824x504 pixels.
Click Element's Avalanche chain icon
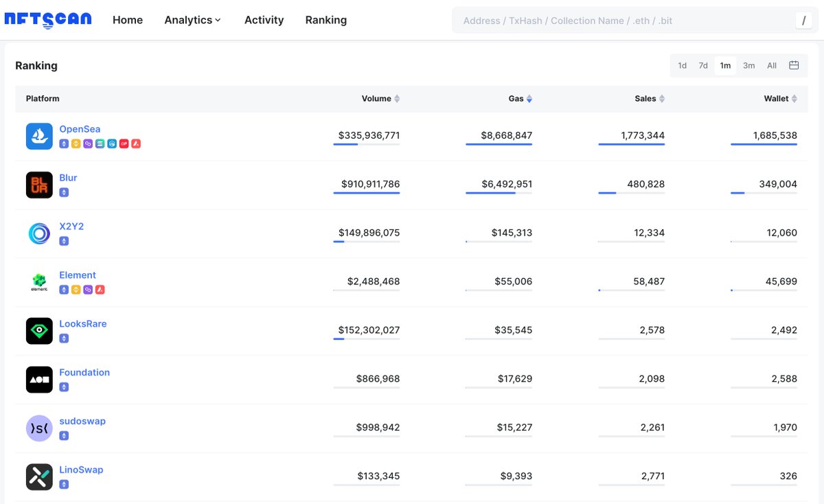(100, 290)
